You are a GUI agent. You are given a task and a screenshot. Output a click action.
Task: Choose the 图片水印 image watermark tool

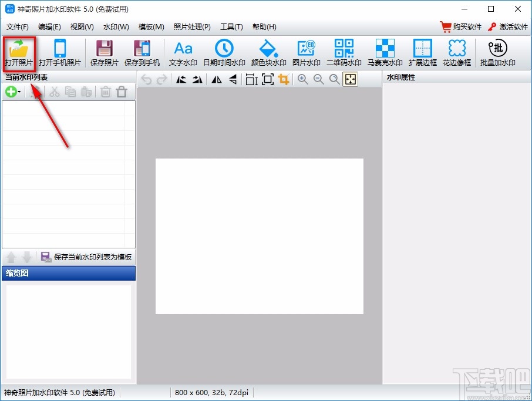tap(307, 53)
